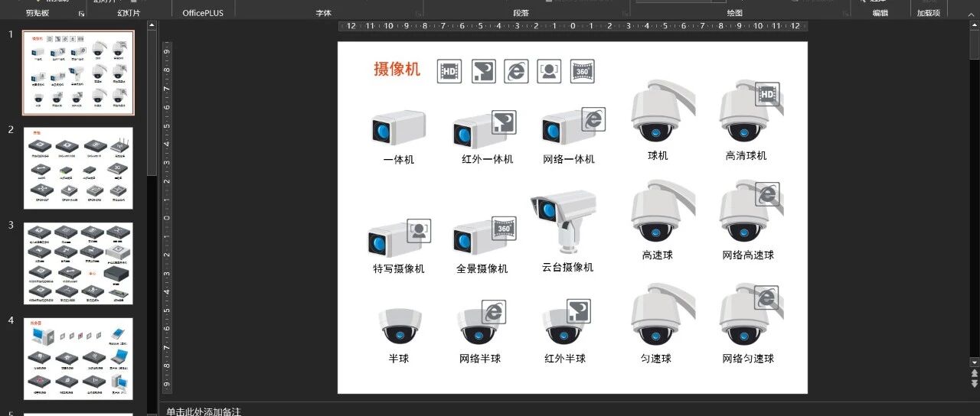This screenshot has height=416, width=980.
Task: Select the HD badge icon beside the title
Action: (x=449, y=71)
